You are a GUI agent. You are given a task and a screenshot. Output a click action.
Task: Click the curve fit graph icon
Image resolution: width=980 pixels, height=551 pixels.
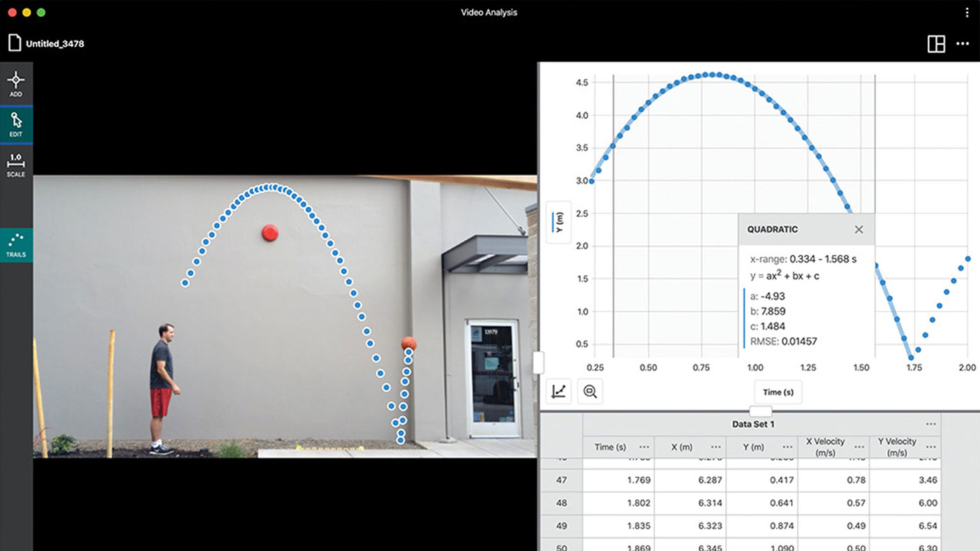[x=557, y=391]
